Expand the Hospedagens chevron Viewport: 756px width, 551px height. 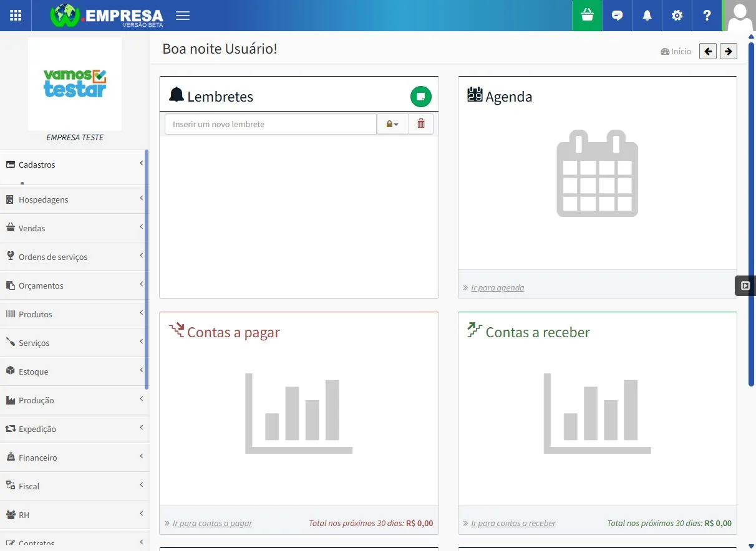pos(142,198)
